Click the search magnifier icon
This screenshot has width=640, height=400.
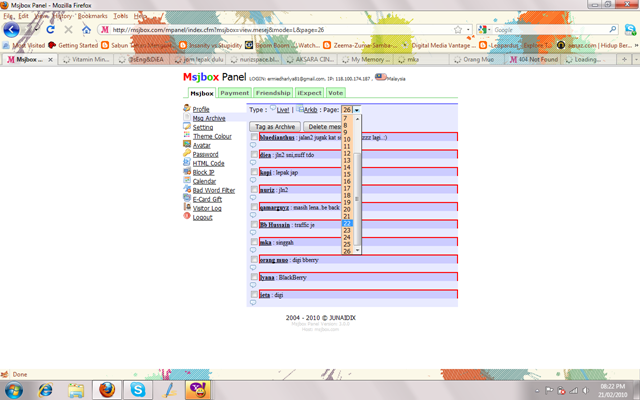coord(613,29)
